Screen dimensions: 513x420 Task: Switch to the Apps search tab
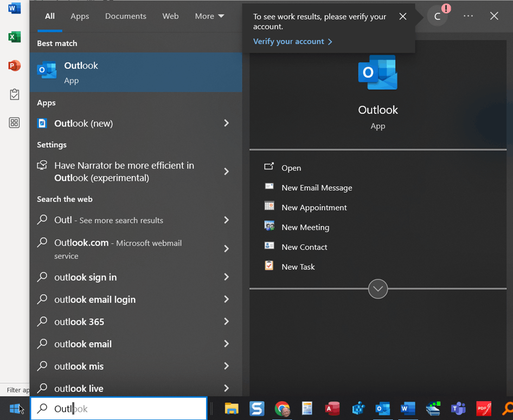click(x=80, y=16)
